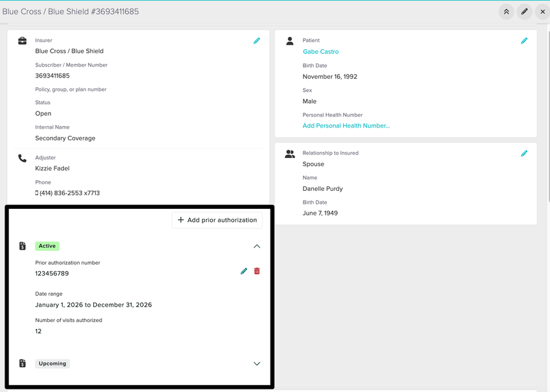The image size is (550, 392).
Task: Edit the Patient card with pencil icon
Action: [524, 41]
